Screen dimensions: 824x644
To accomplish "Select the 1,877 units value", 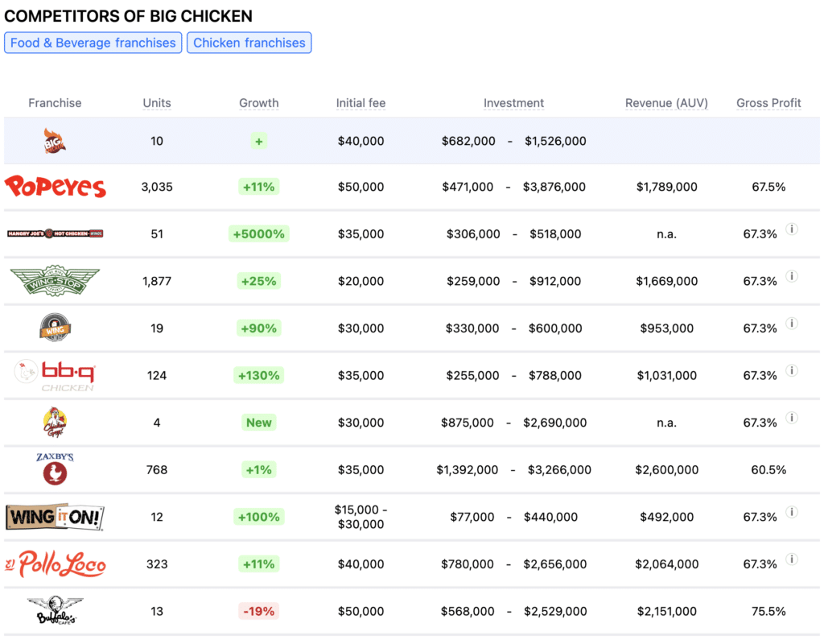I will click(x=157, y=281).
